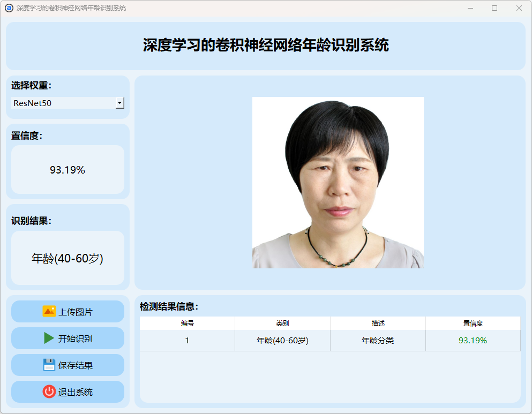Click the green play triangle icon
Viewport: 532px width, 414px height.
pos(49,338)
